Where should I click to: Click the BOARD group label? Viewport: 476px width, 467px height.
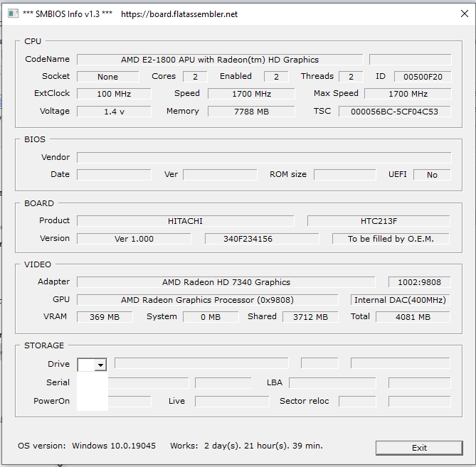(x=39, y=203)
